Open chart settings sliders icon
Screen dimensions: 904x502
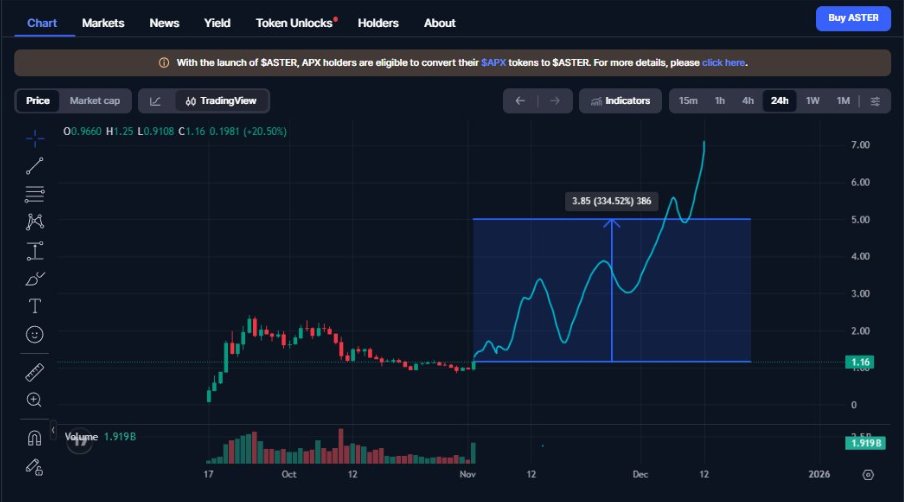pyautogui.click(x=875, y=101)
